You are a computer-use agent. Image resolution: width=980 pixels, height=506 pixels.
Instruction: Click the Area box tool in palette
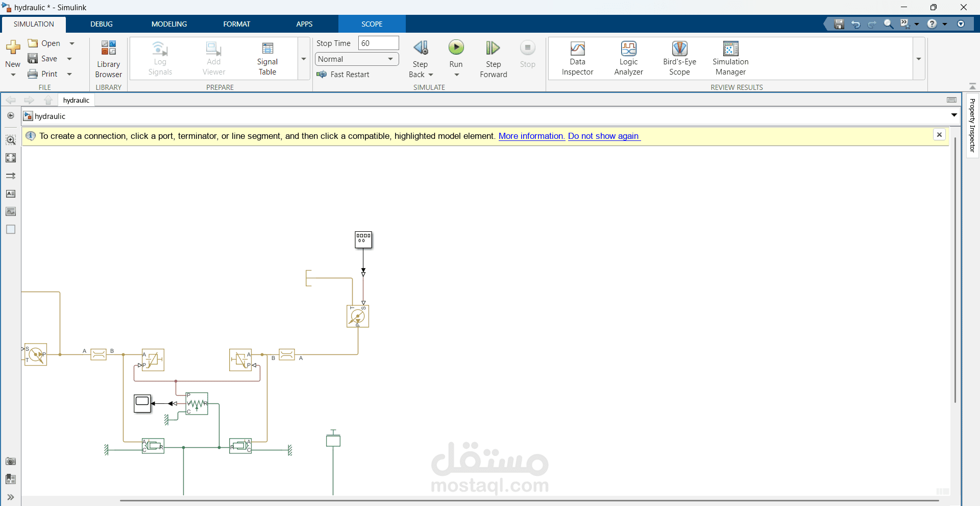(11, 229)
